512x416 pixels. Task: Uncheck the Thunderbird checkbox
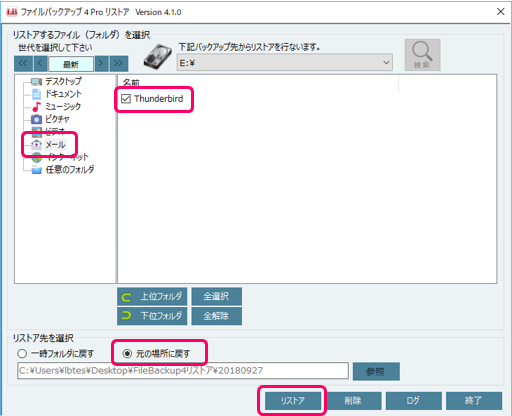(x=126, y=99)
